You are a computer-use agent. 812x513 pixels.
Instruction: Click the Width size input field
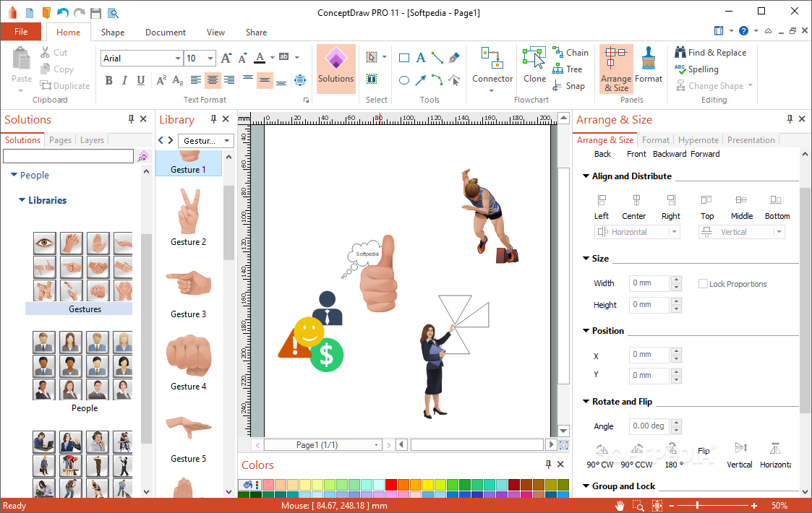click(649, 283)
